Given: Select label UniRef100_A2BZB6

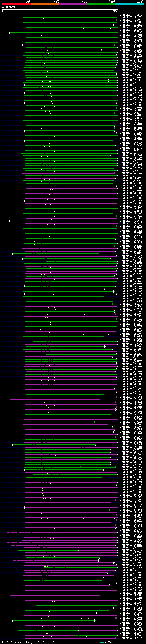Looking at the screenshot, I should pos(131,50).
